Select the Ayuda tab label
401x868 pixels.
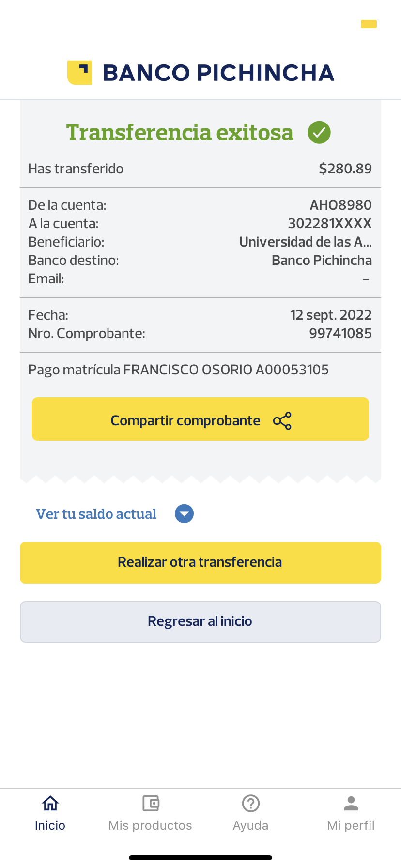(x=251, y=825)
